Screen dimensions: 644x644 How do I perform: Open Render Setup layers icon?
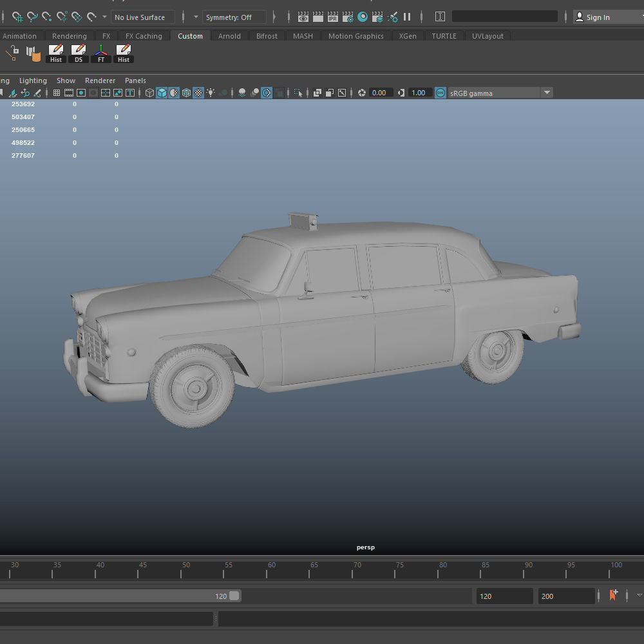pyautogui.click(x=377, y=17)
